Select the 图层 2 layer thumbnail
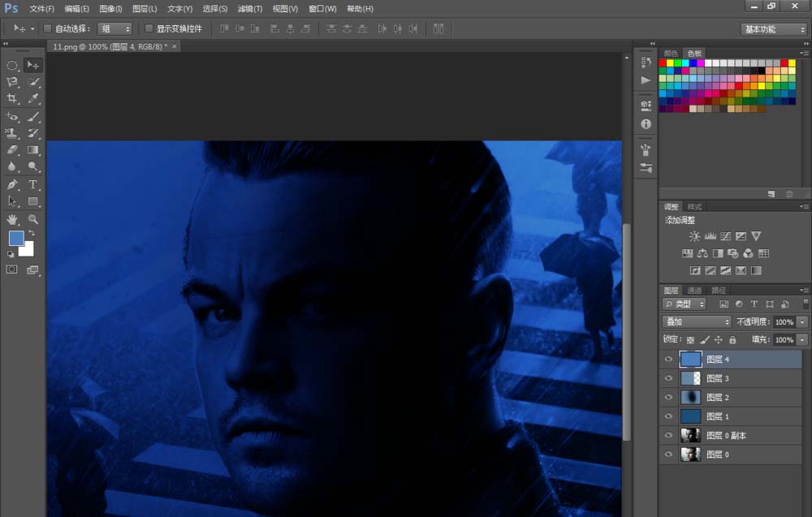The height and width of the screenshot is (517, 812). [x=690, y=398]
